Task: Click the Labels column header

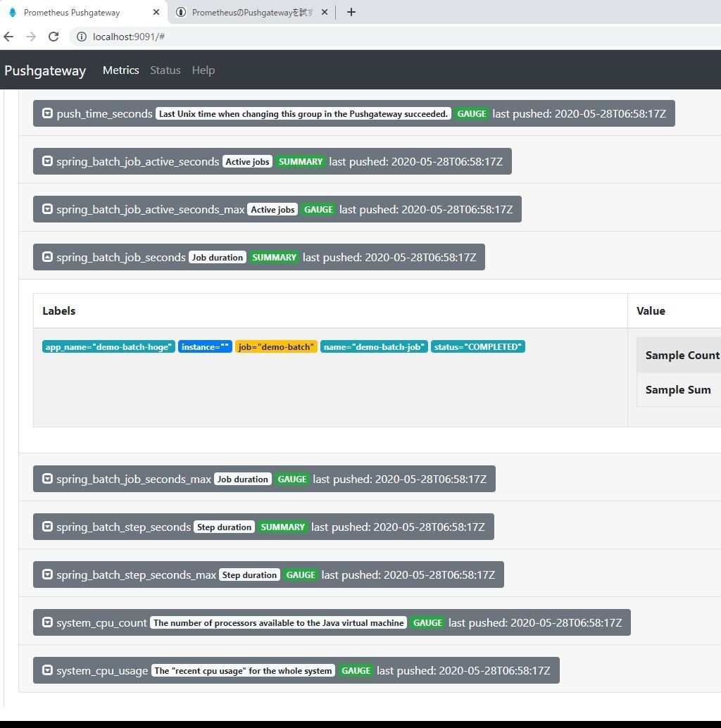Action: (x=59, y=310)
